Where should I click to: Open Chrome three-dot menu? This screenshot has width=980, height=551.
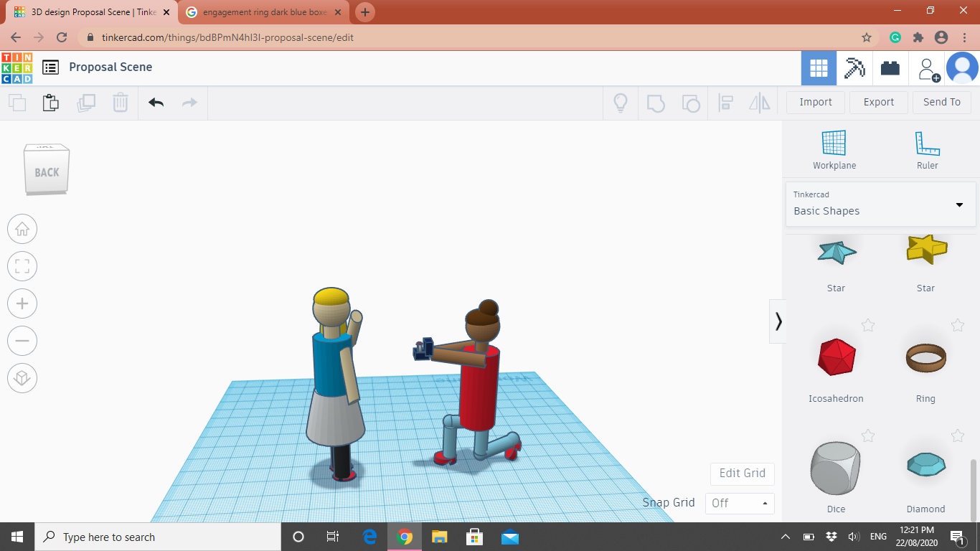pyautogui.click(x=964, y=37)
